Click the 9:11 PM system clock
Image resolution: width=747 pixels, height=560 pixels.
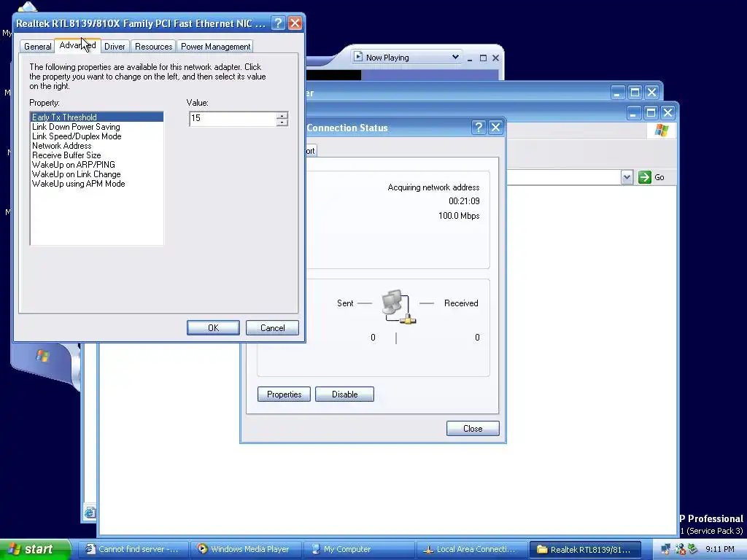tap(720, 549)
